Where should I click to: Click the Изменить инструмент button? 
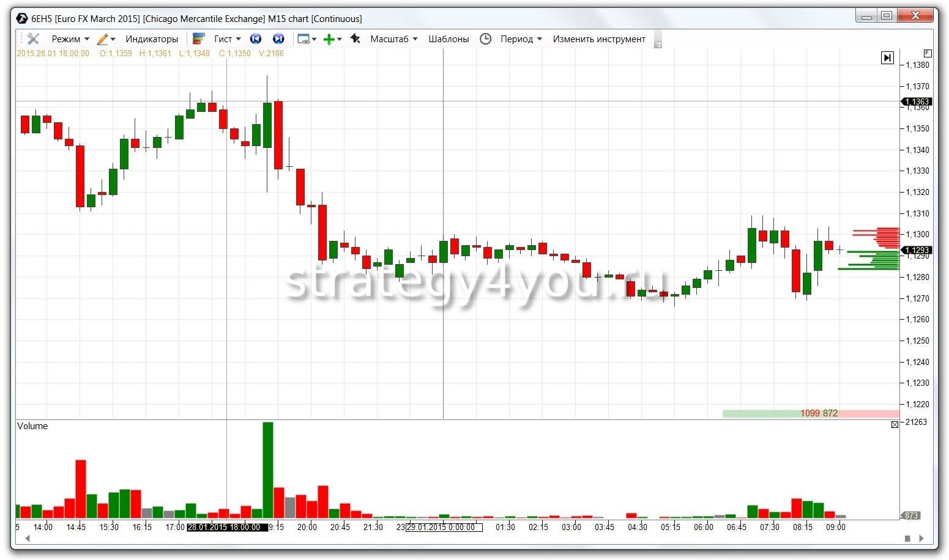point(598,39)
